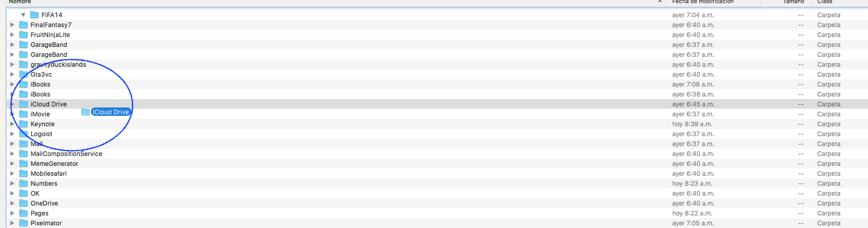
Task: Select the Logoist folder name
Action: (41, 134)
